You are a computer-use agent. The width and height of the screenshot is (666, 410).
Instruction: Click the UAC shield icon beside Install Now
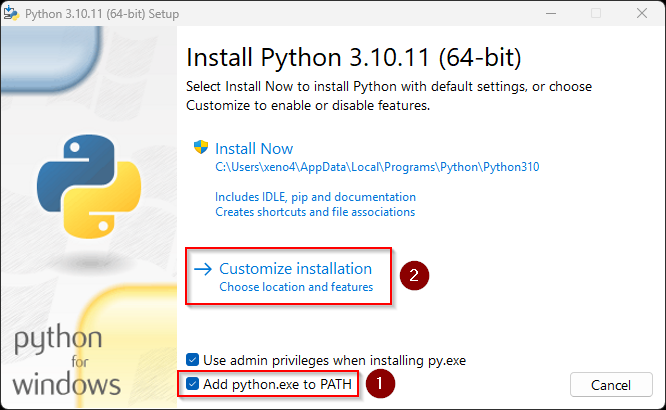point(201,147)
